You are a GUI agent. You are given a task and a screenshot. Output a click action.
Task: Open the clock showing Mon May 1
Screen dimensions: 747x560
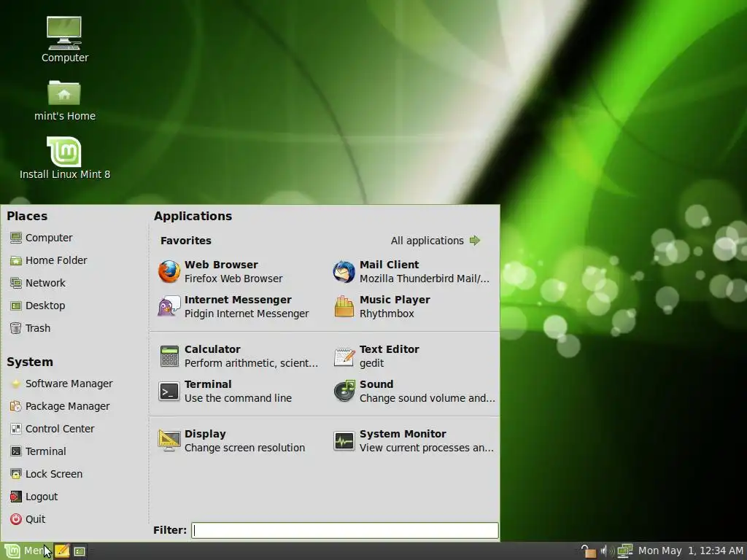pyautogui.click(x=690, y=551)
